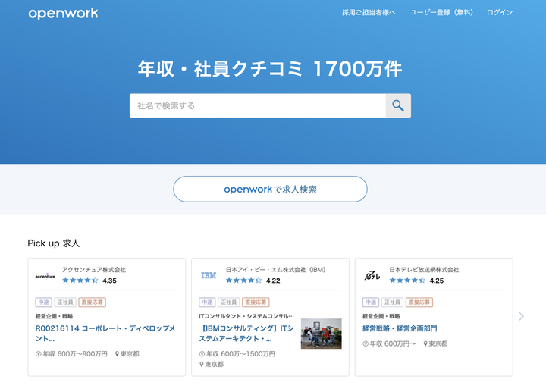Click 日本テレビ放送網株式会社 company name
Viewport: 546px width, 392px height.
(424, 269)
